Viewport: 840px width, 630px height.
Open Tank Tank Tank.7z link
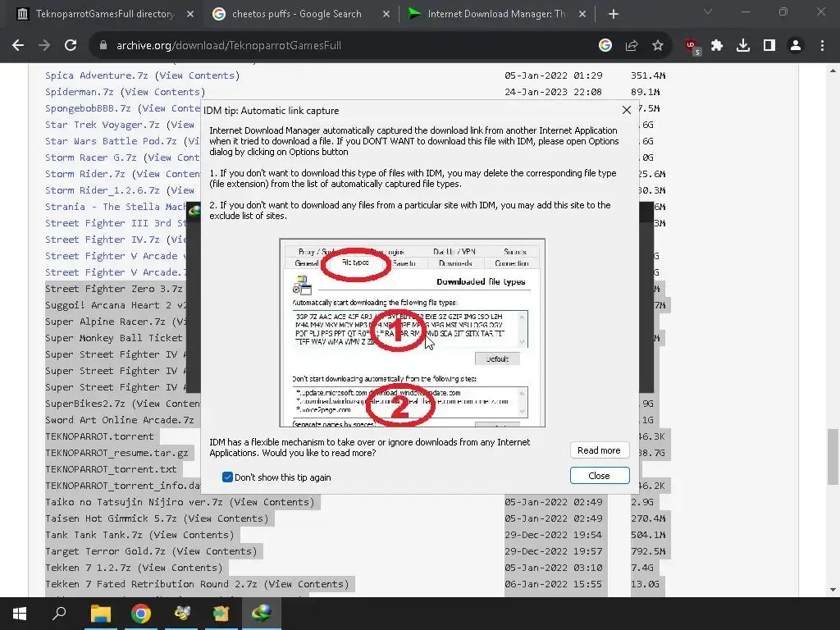pyautogui.click(x=94, y=535)
